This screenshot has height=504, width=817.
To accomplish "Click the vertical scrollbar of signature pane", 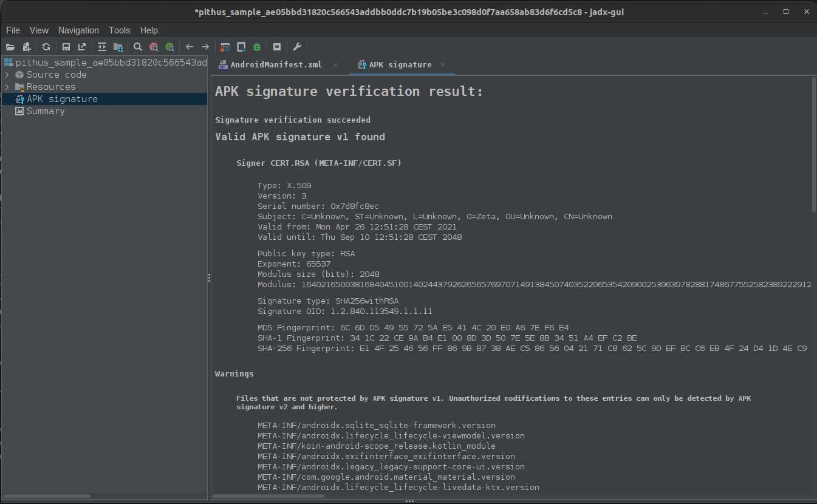I will coord(813,146).
